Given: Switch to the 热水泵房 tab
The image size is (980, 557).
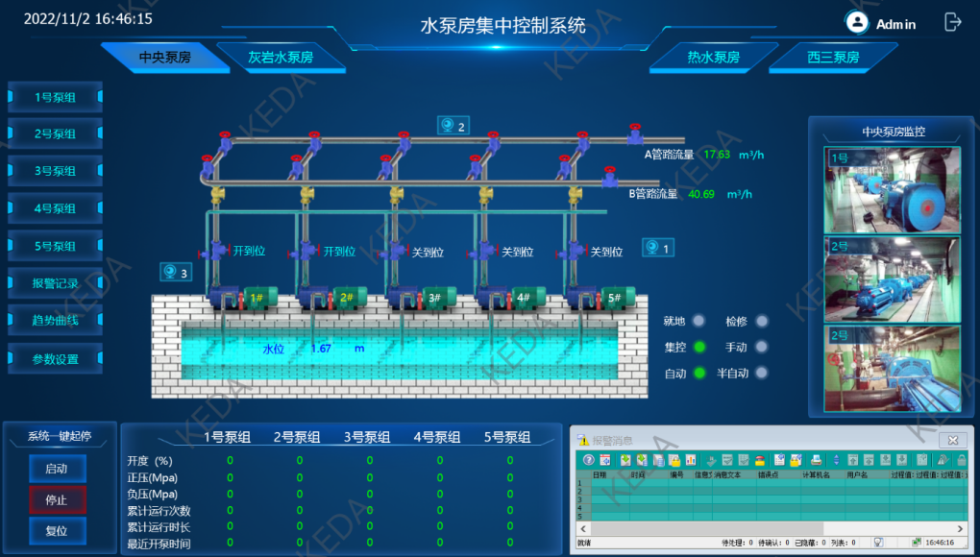Looking at the screenshot, I should [x=713, y=58].
